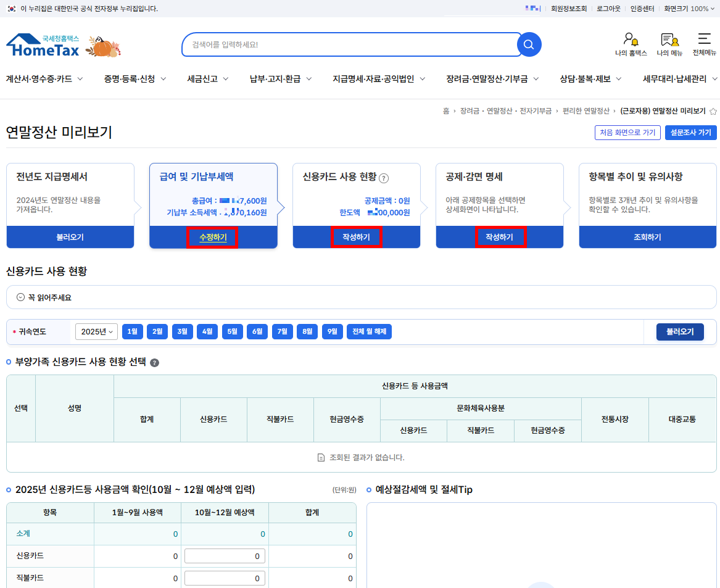Viewport: 720px width, 588px height.
Task: Click the 부양가족 선택 question mark icon
Action: (x=155, y=363)
